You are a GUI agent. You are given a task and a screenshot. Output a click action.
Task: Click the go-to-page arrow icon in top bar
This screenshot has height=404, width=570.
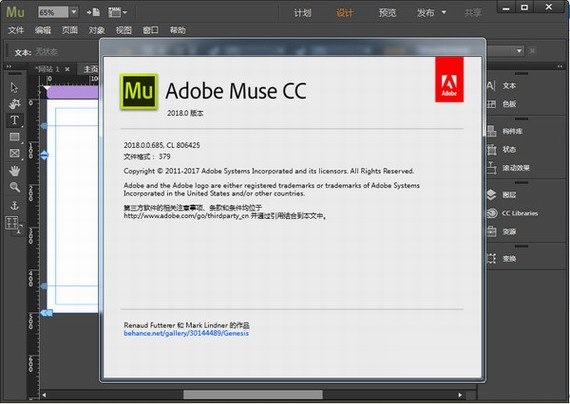click(x=93, y=12)
